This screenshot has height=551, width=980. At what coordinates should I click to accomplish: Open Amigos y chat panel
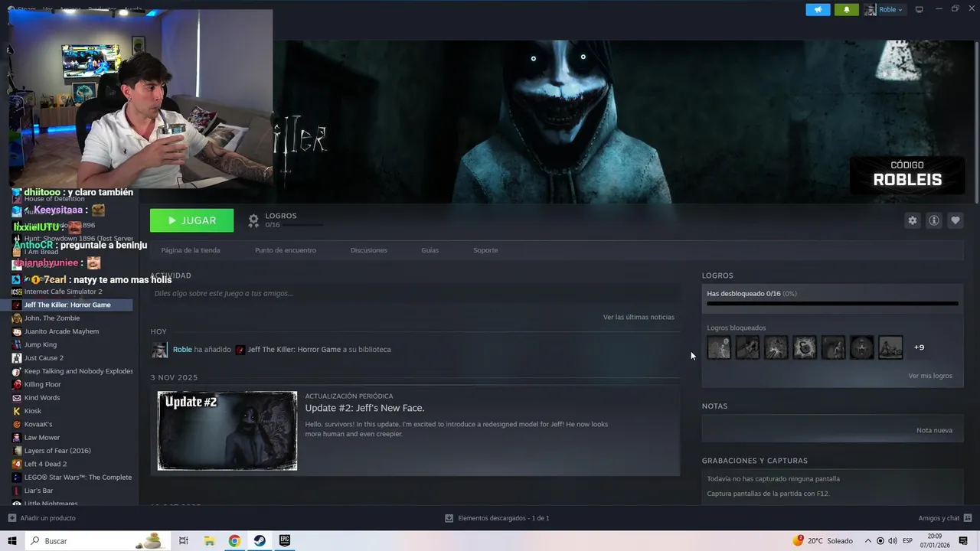(945, 518)
